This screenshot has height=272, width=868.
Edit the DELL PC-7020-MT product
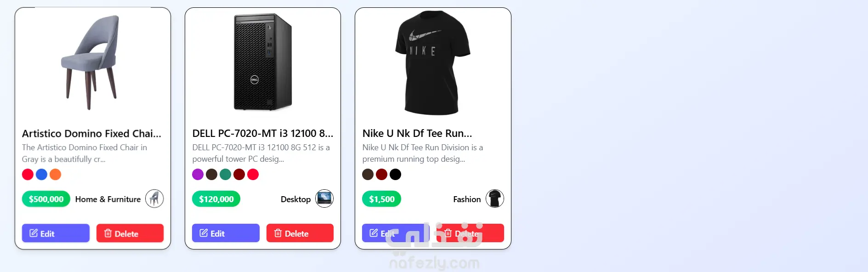(x=226, y=233)
